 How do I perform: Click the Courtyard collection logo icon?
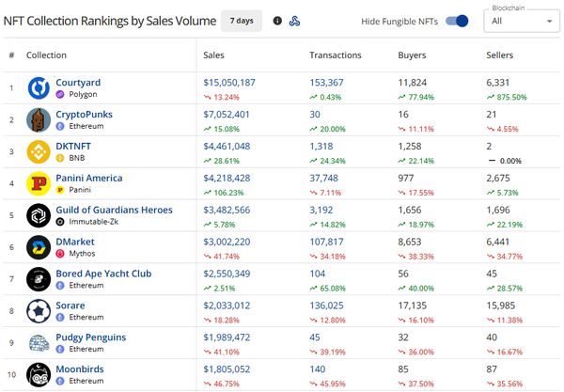point(39,88)
